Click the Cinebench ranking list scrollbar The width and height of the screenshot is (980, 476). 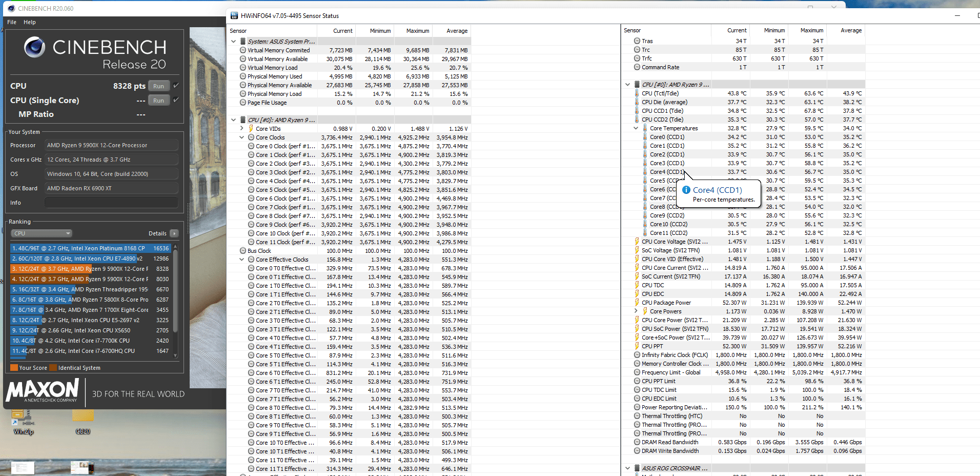(175, 301)
